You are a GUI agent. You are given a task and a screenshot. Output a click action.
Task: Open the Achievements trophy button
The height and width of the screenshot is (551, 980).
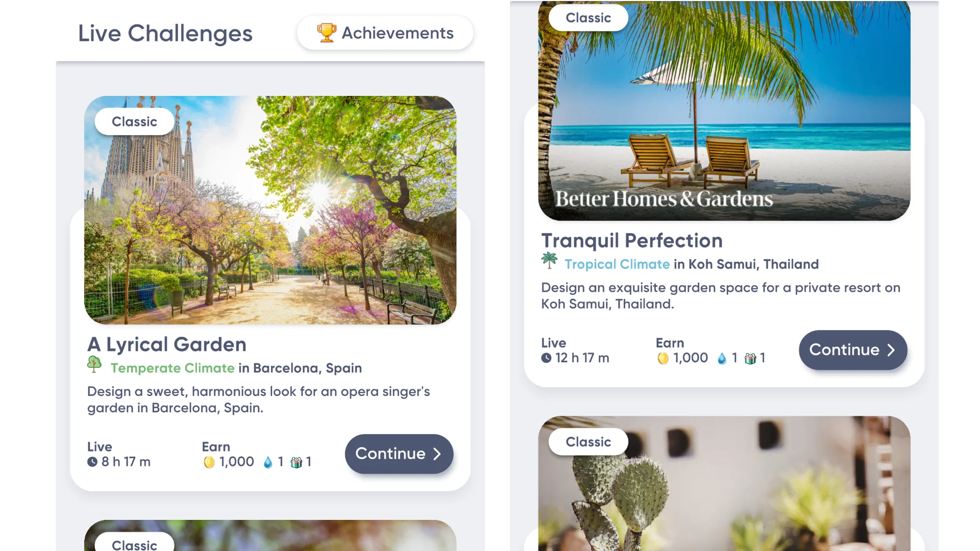point(385,33)
